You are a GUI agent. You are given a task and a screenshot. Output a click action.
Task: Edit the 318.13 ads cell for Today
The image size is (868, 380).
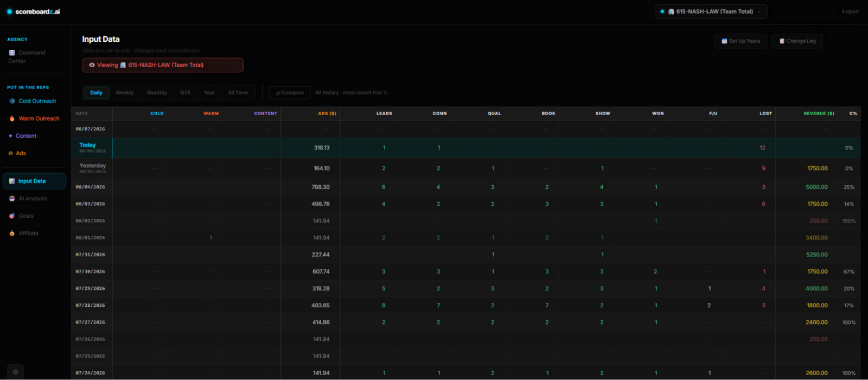(x=310, y=148)
